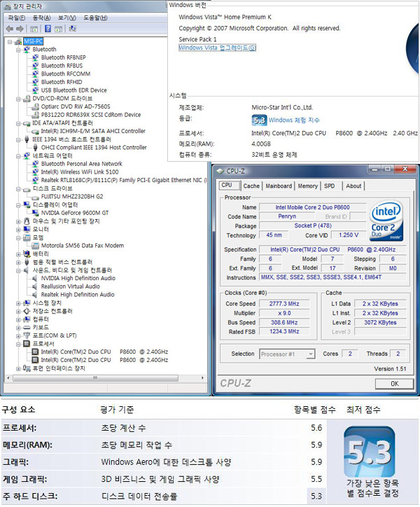Select Intel Wireless WiFi Link 5100 icon
Viewport: 420px width, 507px height.
point(35,172)
